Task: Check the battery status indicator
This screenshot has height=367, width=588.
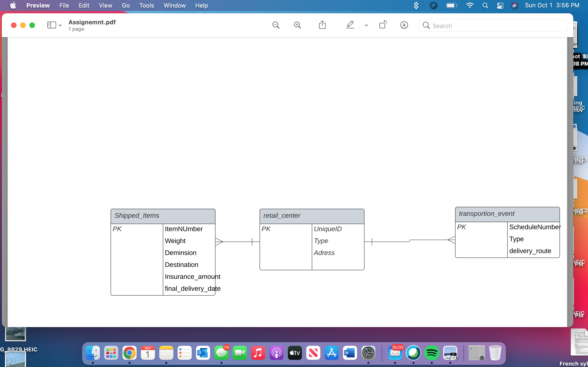Action: click(451, 5)
